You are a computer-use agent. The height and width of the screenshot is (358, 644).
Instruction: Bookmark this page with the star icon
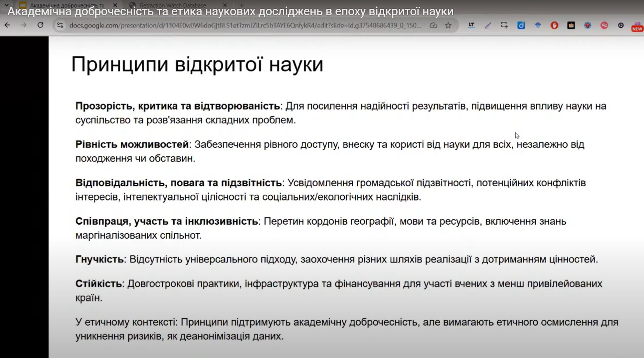[x=448, y=25]
